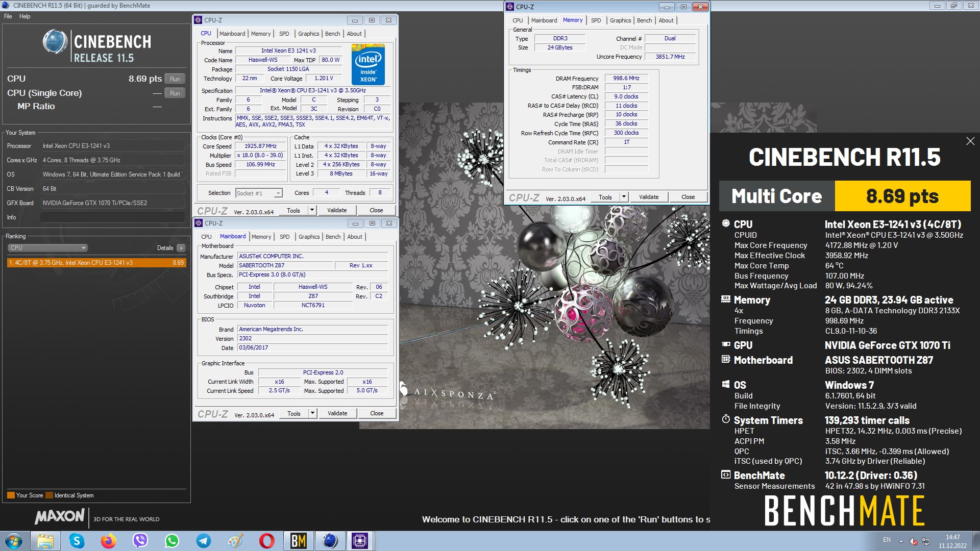Screen dimensions: 980x551
Task: Click the 8.69 pts Multi Core score banner
Action: [902, 196]
